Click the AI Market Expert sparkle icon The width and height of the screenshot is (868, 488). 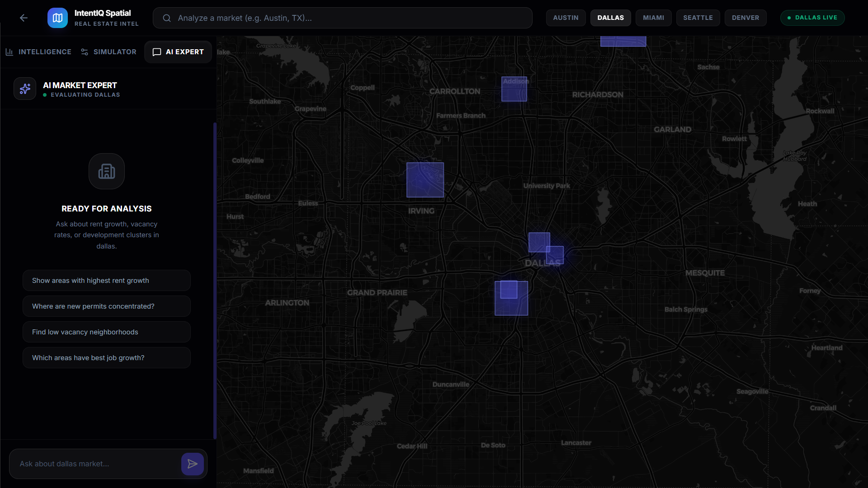pyautogui.click(x=25, y=89)
